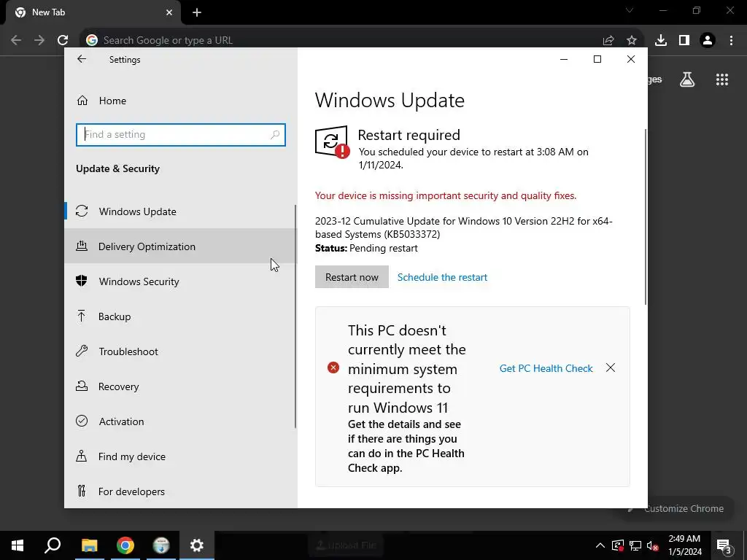Screen dimensions: 747x560
Task: Open taskbar search magnifier
Action: [53, 545]
